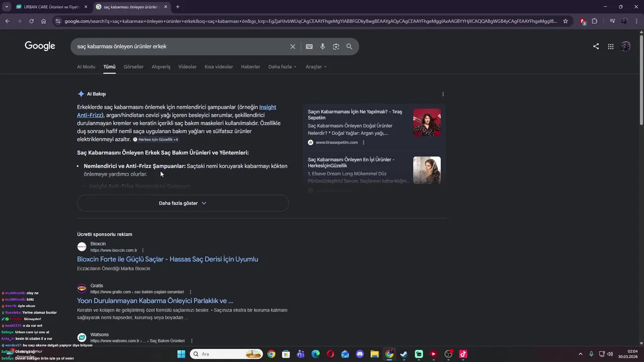
Task: Open Google Lens image search icon
Action: 336,46
